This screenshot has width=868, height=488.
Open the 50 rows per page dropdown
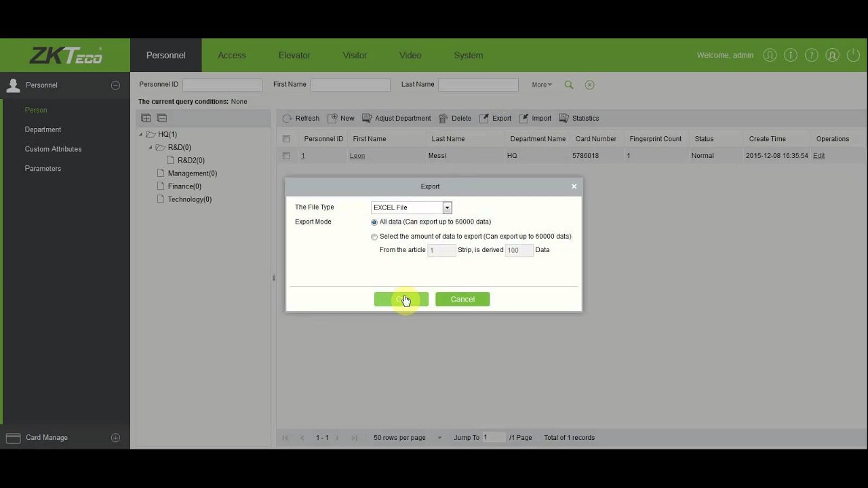[439, 438]
